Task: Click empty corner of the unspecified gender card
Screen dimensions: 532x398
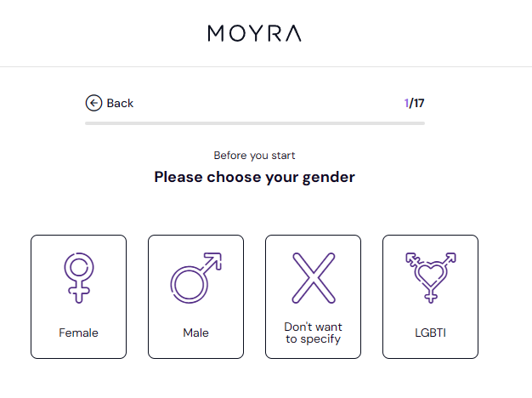Action: click(275, 246)
